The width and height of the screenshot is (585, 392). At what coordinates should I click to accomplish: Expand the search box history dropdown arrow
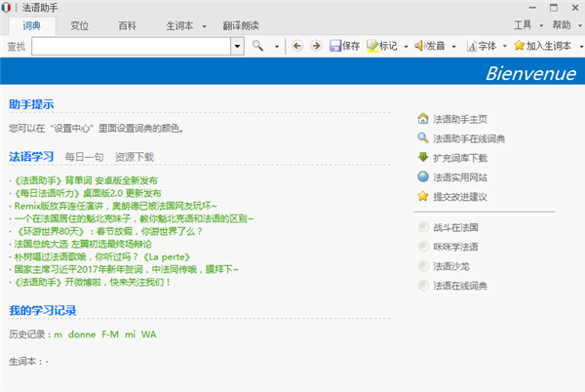[x=237, y=46]
